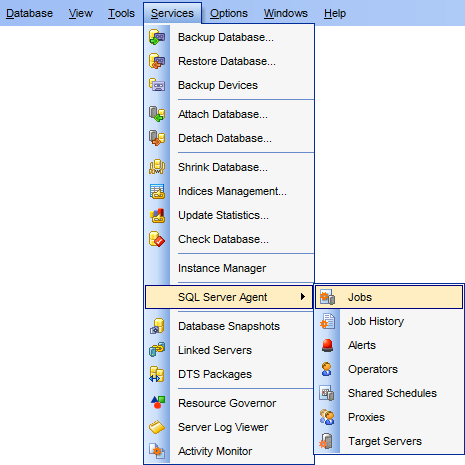Choose Detach Database... entry
Screen dimensions: 465x465
coord(229,138)
